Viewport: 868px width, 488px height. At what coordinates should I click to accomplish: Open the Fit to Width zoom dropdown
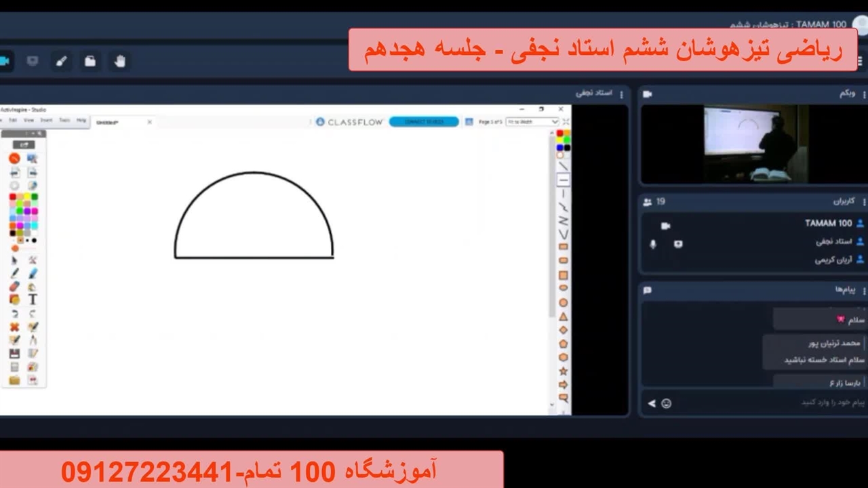coord(533,122)
